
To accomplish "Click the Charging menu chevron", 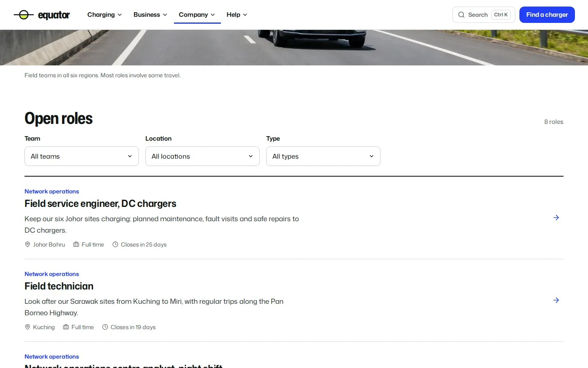I will click(x=120, y=15).
